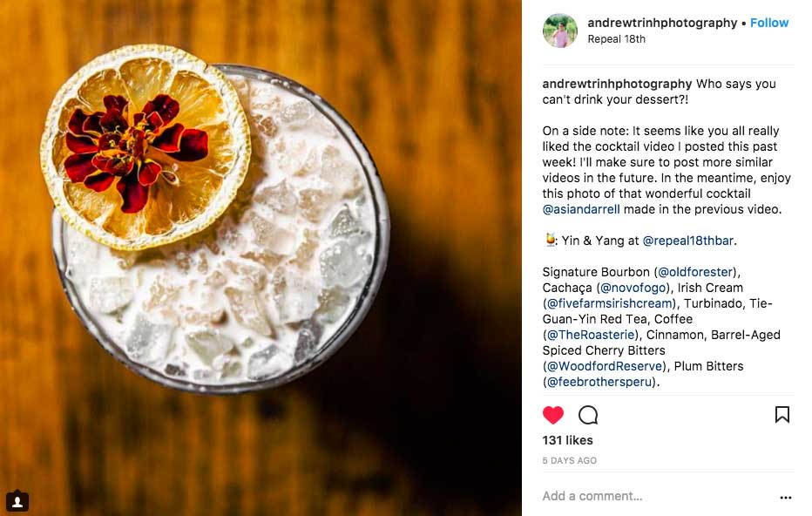Open the @fivefarmsirishcream mention

point(611,303)
